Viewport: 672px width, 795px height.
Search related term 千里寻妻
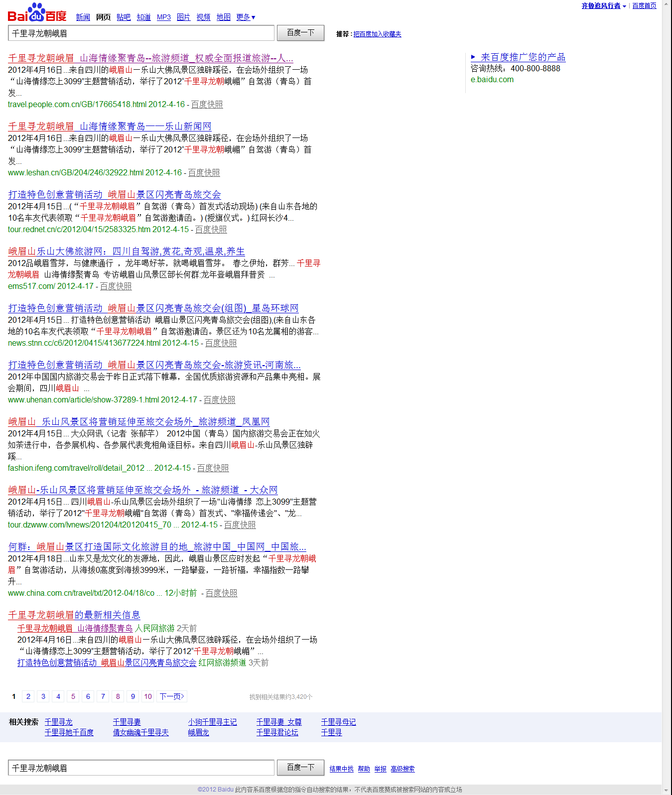coord(127,722)
